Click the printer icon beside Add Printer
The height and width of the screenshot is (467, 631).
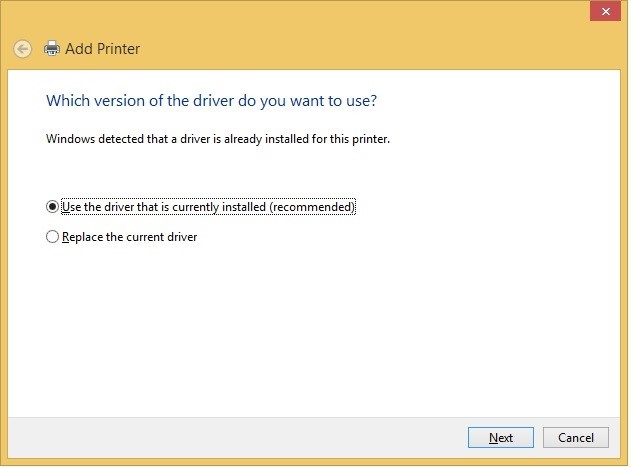tap(52, 48)
